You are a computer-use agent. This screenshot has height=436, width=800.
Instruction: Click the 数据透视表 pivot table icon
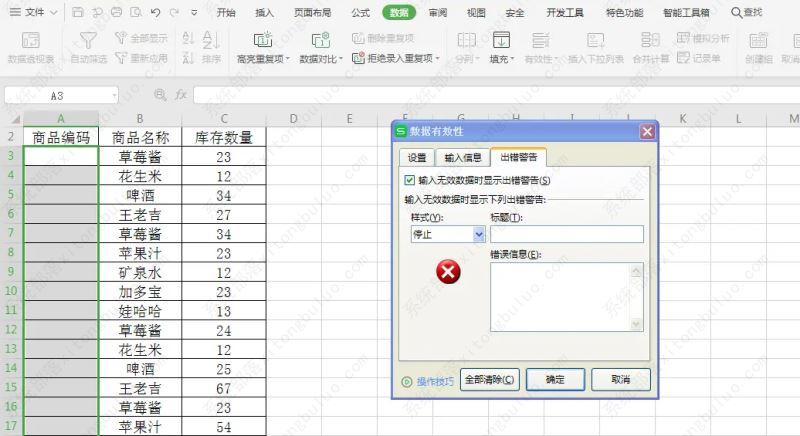tap(30, 40)
